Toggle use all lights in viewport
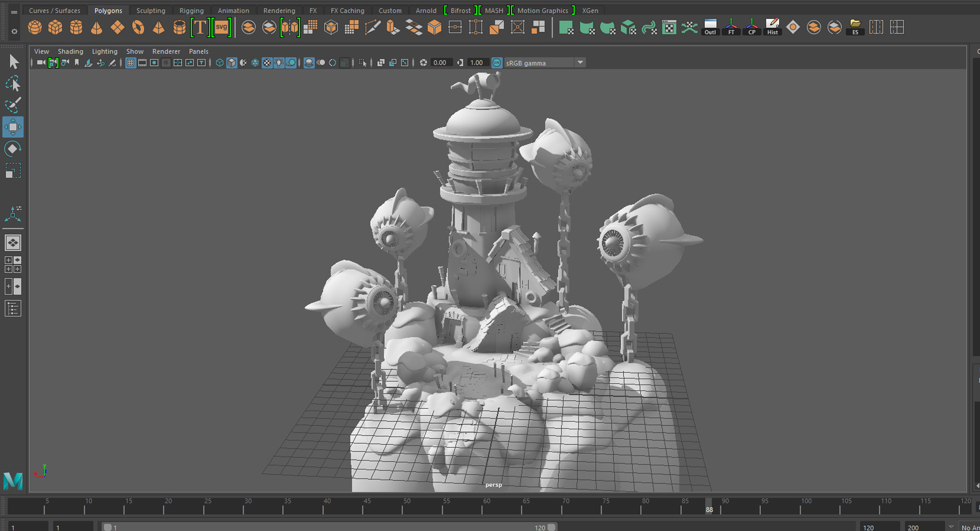The height and width of the screenshot is (531, 980). pos(279,63)
